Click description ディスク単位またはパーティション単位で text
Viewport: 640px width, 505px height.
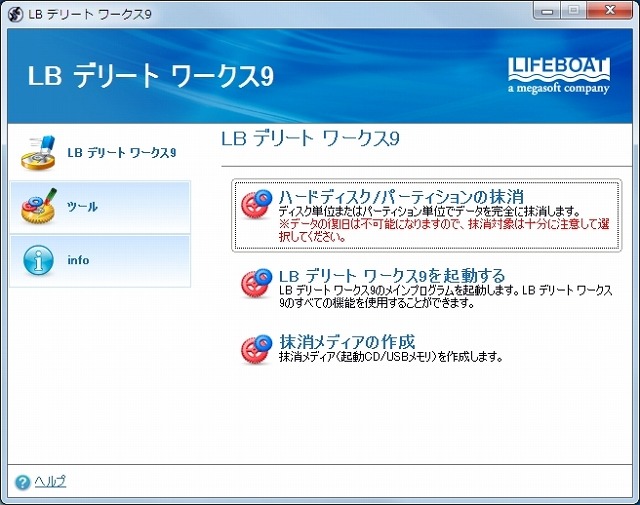tap(429, 211)
